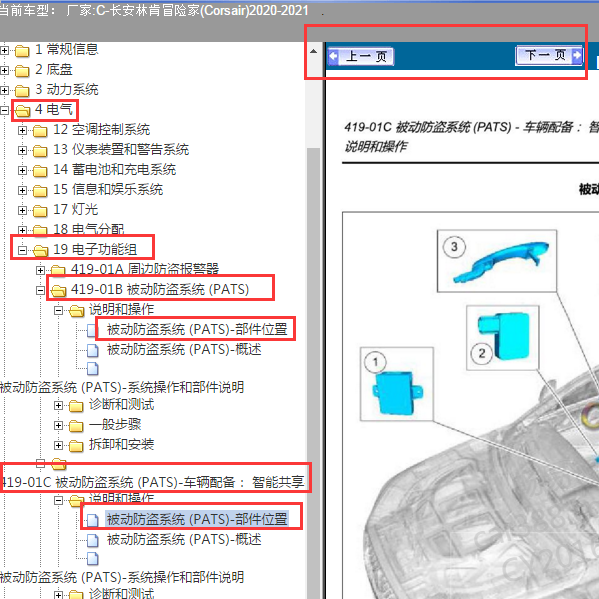Screen dimensions: 599x599
Task: Go to previous page with 上一页 button
Action: [x=361, y=57]
